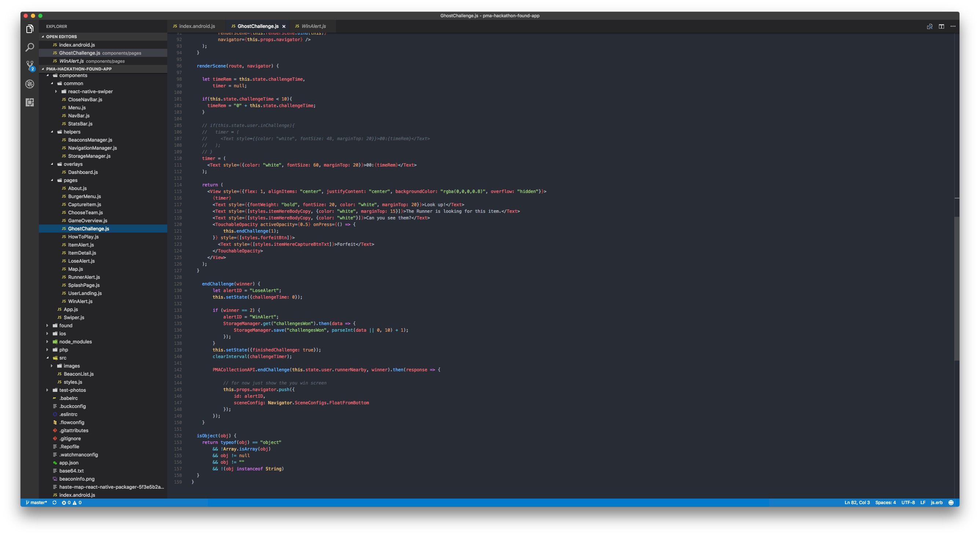This screenshot has height=536, width=980.
Task: Open the editor more actions ellipsis
Action: coord(952,26)
